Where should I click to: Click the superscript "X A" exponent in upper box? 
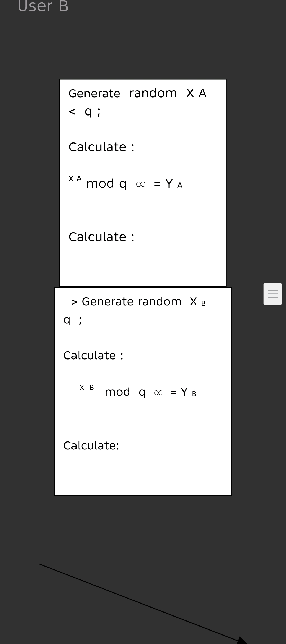(x=75, y=179)
